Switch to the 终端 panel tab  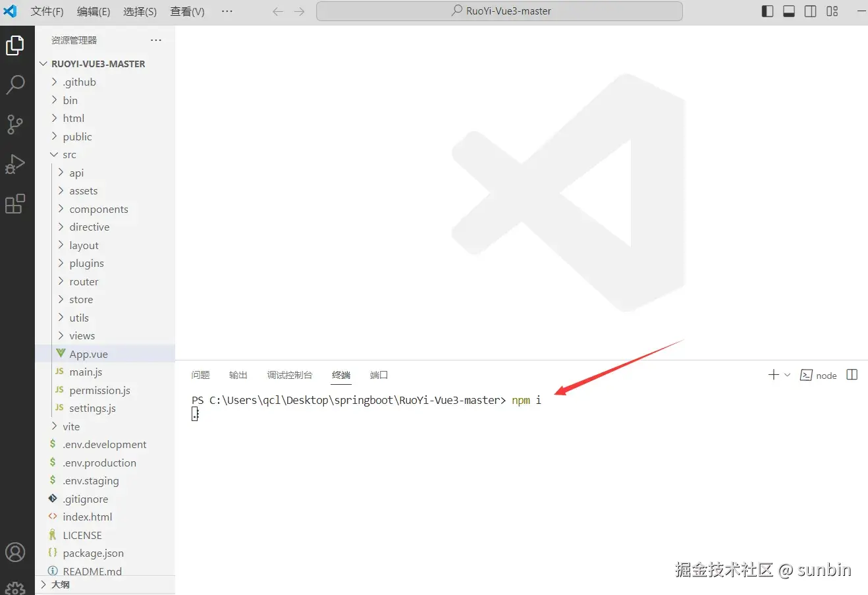[341, 375]
